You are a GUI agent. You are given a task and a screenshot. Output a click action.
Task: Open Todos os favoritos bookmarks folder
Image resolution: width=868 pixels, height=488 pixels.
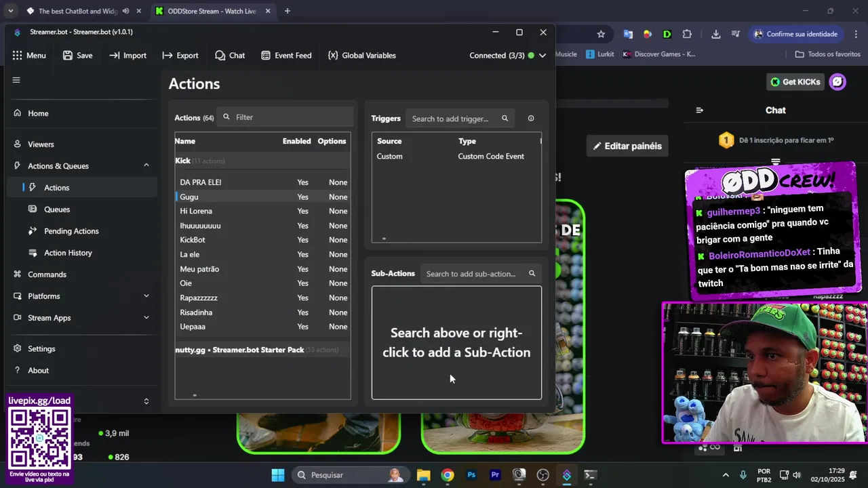click(x=827, y=54)
